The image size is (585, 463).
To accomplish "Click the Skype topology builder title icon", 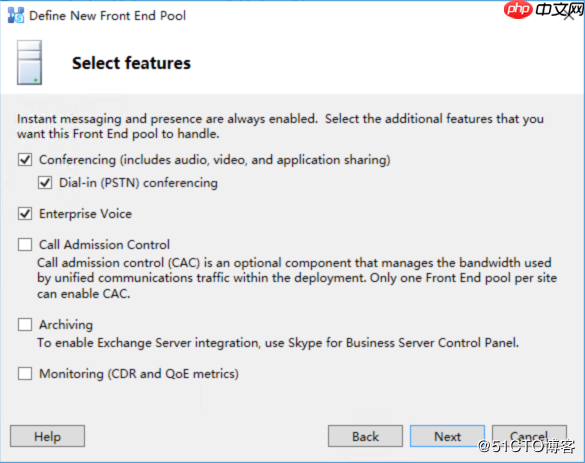I will click(16, 15).
